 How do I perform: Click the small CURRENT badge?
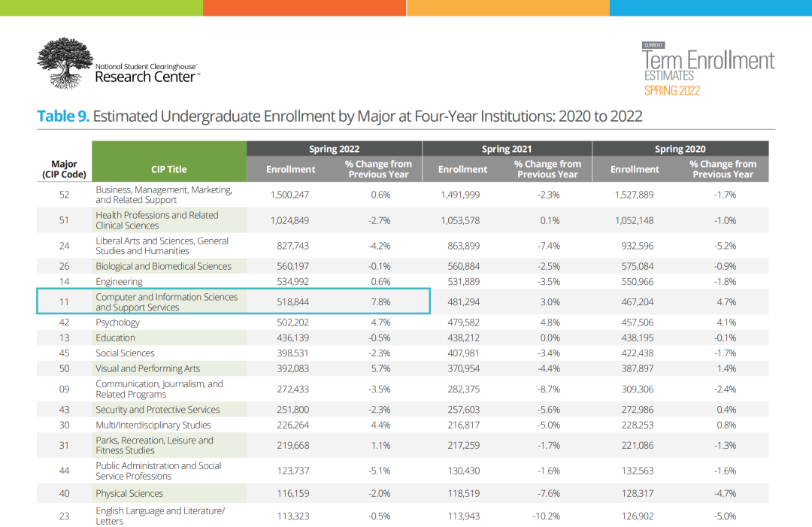coord(653,45)
